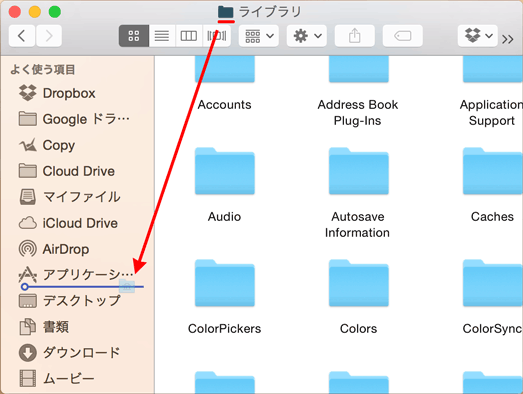The width and height of the screenshot is (523, 394).
Task: Click the Share toolbar button
Action: [355, 36]
